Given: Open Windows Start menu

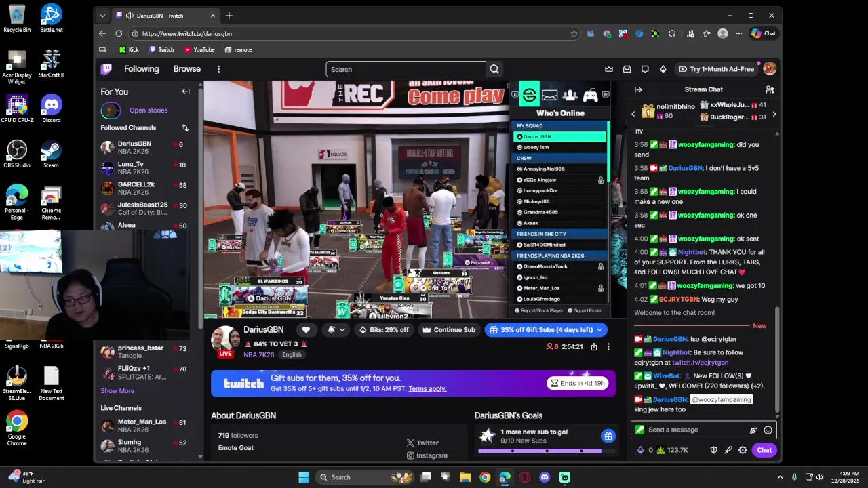Looking at the screenshot, I should 304,477.
